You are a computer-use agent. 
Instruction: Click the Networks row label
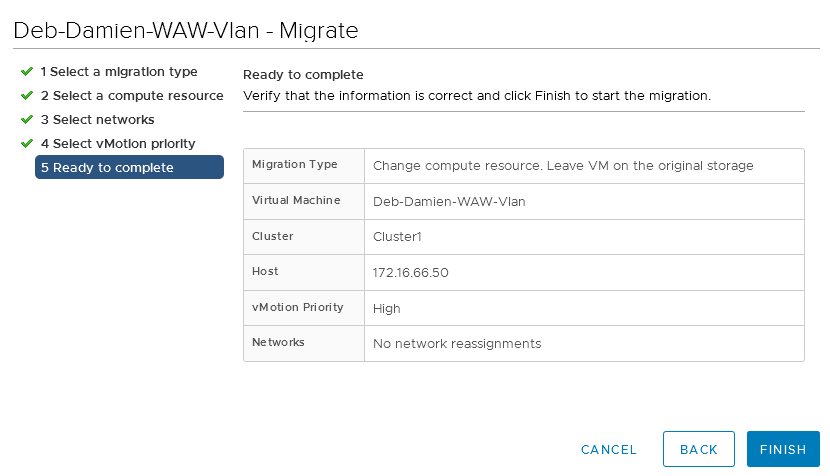tap(278, 343)
